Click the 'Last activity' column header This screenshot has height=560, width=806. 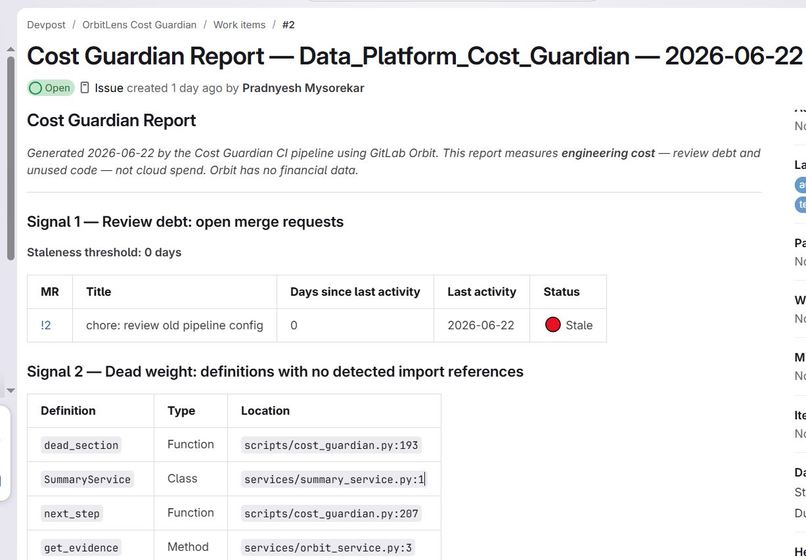pos(482,292)
